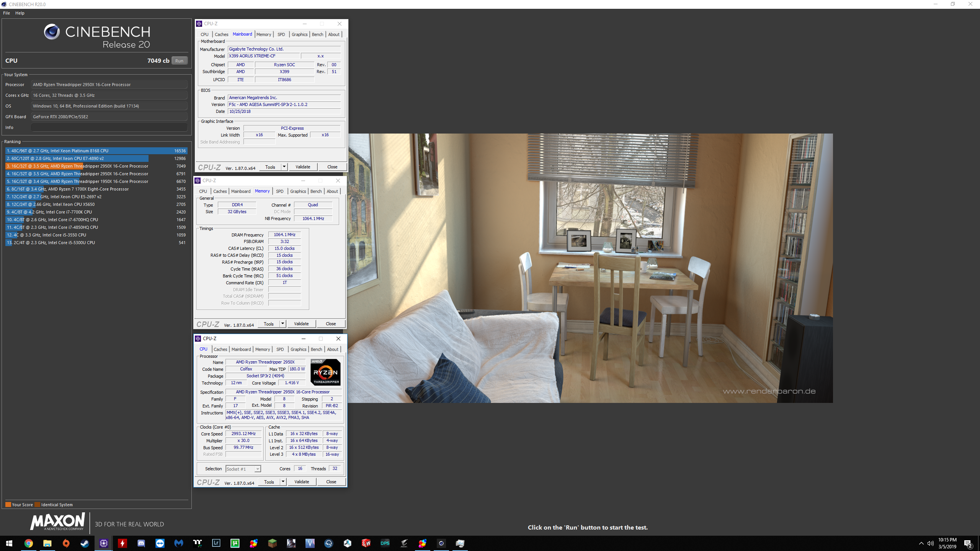Open the taskbar clock and date

coord(947,543)
